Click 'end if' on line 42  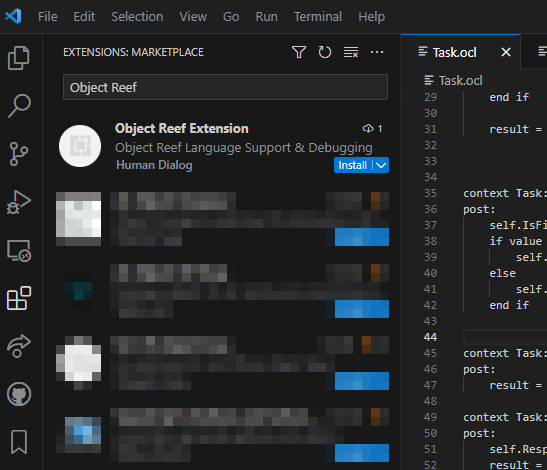point(509,305)
